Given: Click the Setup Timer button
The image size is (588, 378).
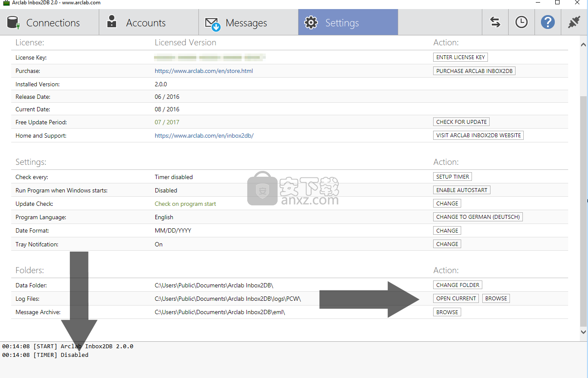Looking at the screenshot, I should tap(453, 176).
